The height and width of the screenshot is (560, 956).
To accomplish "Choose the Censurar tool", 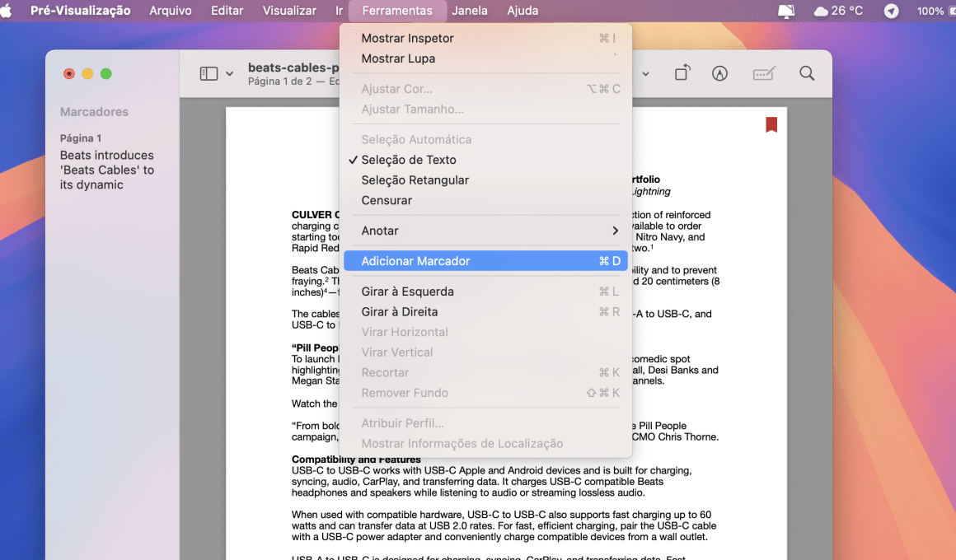I will pyautogui.click(x=486, y=200).
